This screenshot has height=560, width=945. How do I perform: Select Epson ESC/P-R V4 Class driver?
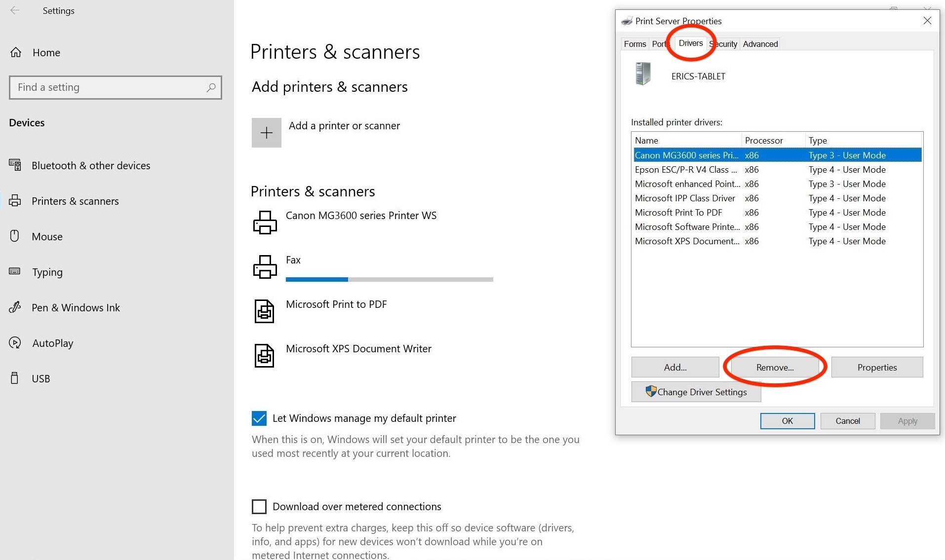(x=778, y=169)
